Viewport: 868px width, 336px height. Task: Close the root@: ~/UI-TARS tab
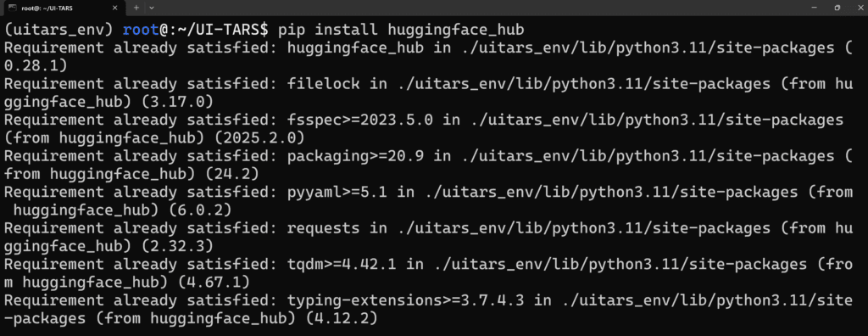(114, 8)
